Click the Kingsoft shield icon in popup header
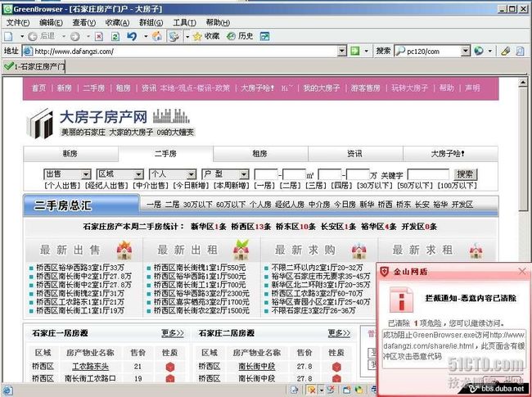Image resolution: width=532 pixels, height=397 pixels. (384, 272)
